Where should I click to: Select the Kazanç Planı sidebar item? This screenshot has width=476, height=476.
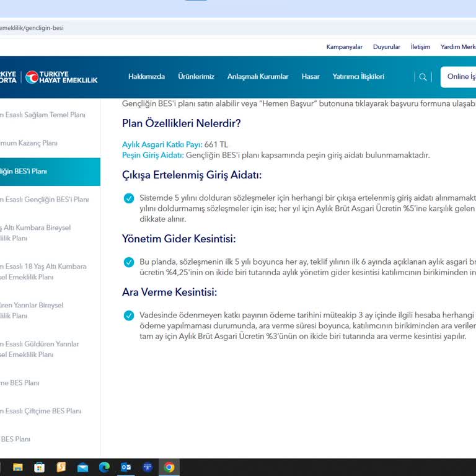pos(29,143)
